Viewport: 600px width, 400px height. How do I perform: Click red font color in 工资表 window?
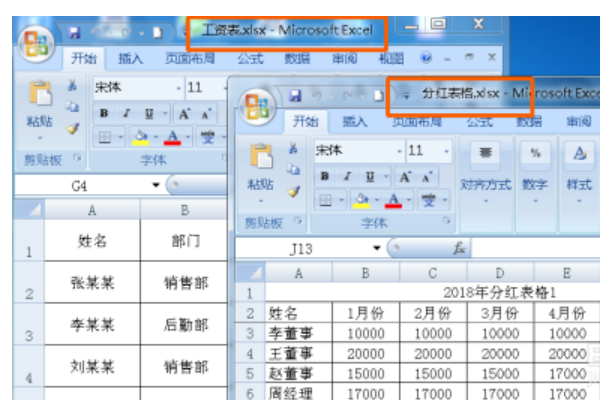point(172,137)
